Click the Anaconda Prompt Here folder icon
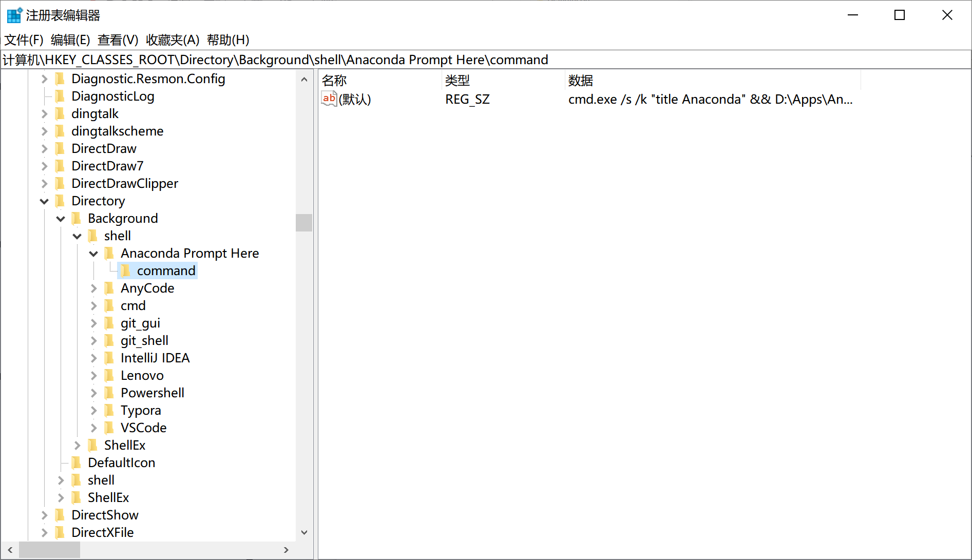Viewport: 972px width, 560px height. pos(109,253)
